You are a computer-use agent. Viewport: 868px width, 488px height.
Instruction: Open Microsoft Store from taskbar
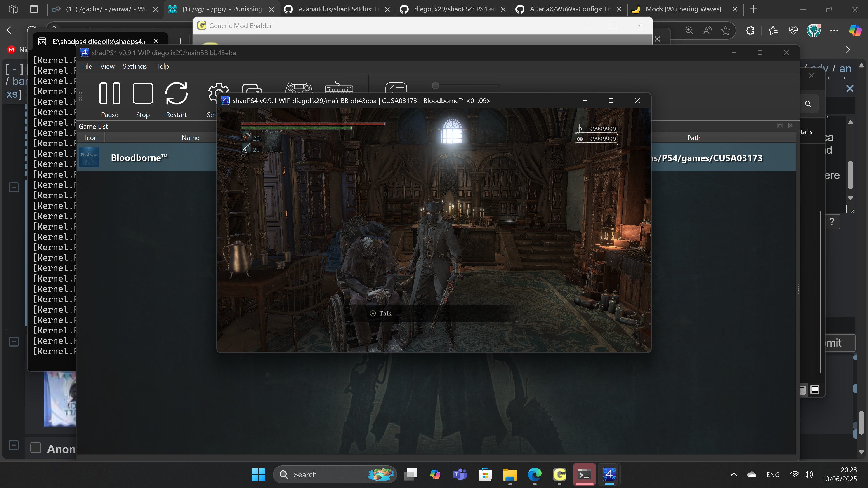(x=485, y=474)
